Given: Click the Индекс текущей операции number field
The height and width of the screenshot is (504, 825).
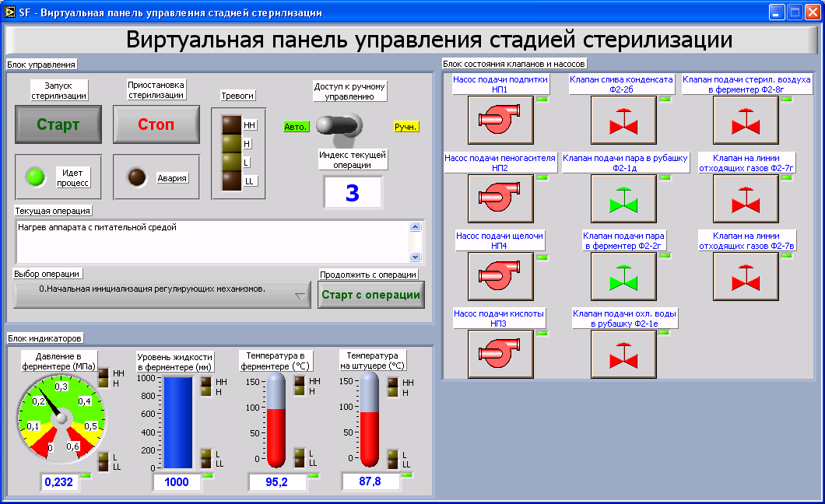Looking at the screenshot, I should coord(353,192).
